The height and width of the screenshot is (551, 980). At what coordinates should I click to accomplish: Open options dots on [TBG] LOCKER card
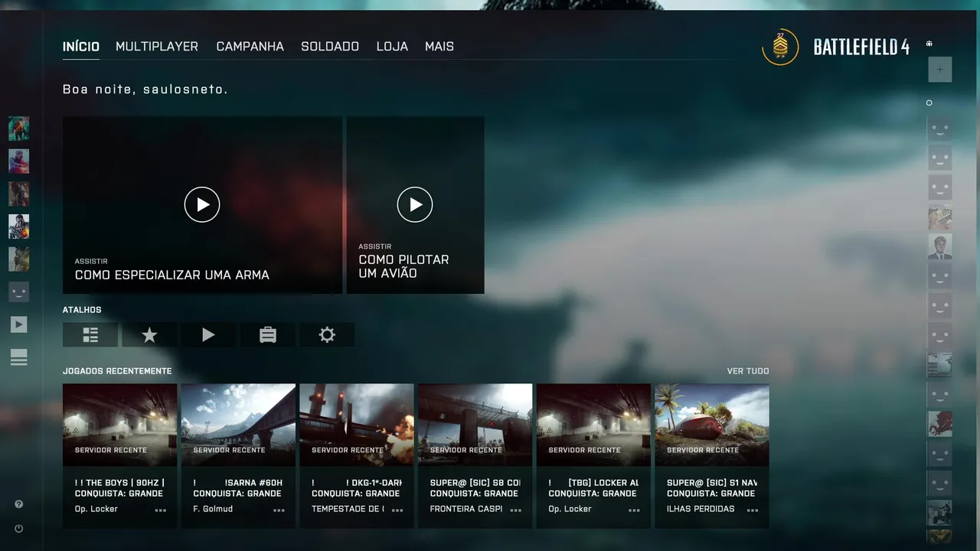635,510
